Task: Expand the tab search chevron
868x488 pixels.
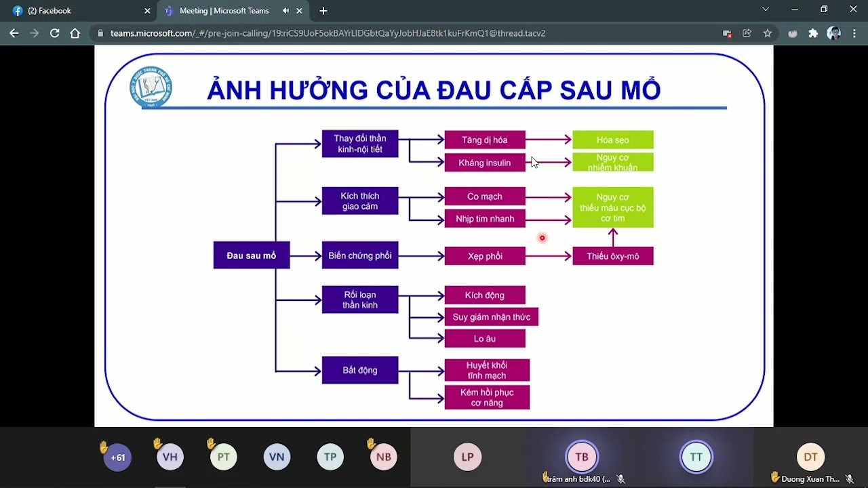Action: (766, 9)
